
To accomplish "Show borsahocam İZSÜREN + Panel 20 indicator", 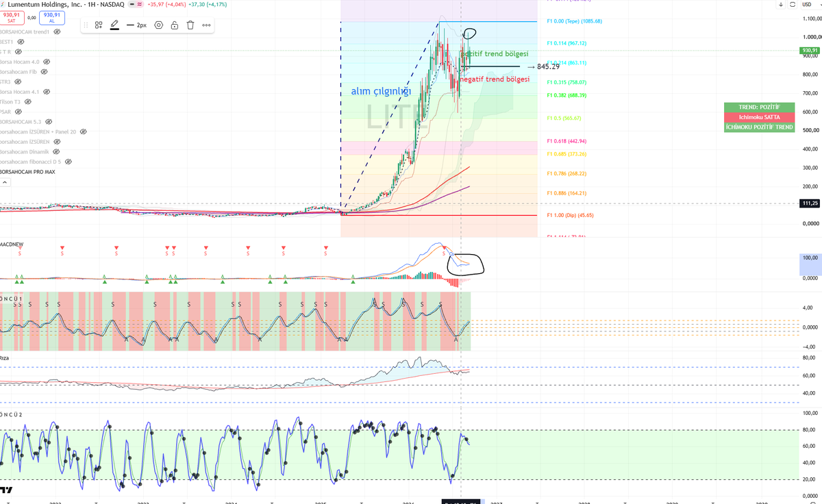I will point(83,131).
